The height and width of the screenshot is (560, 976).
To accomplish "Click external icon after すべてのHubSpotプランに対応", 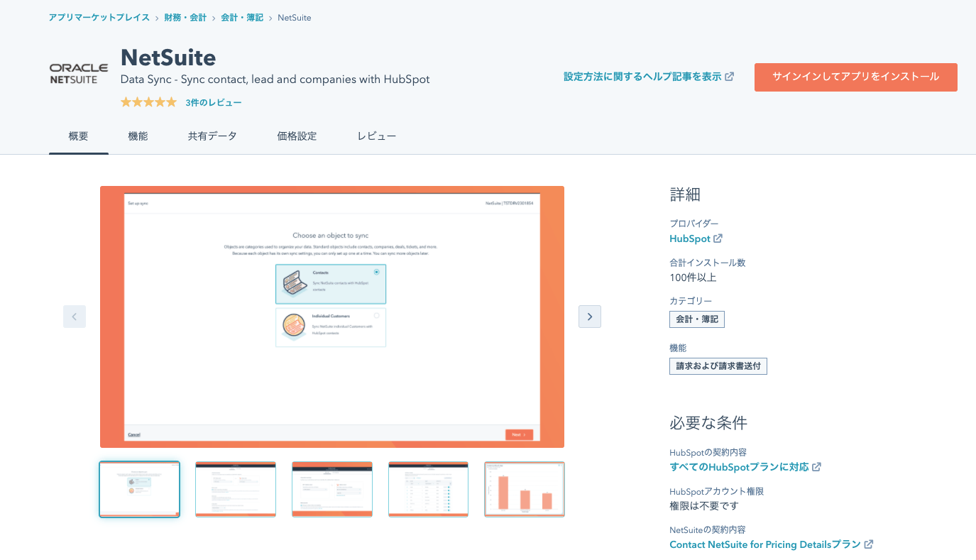I will 817,467.
